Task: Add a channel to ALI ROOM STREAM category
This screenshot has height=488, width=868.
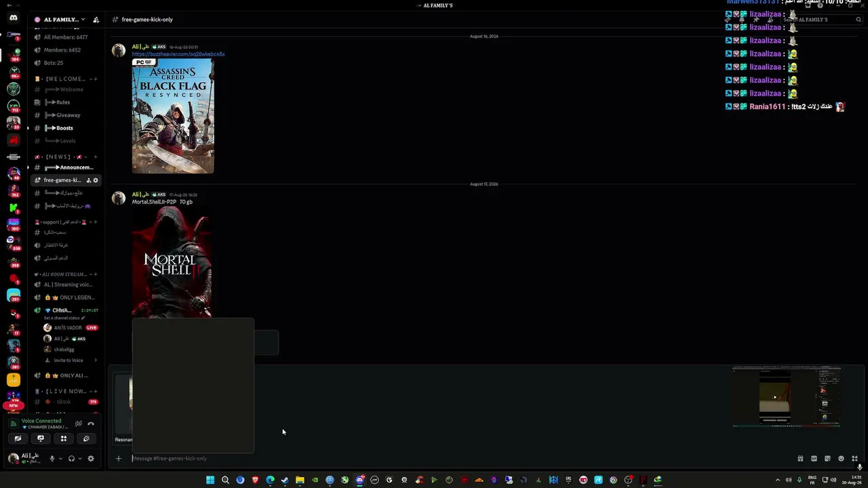Action: (96, 274)
